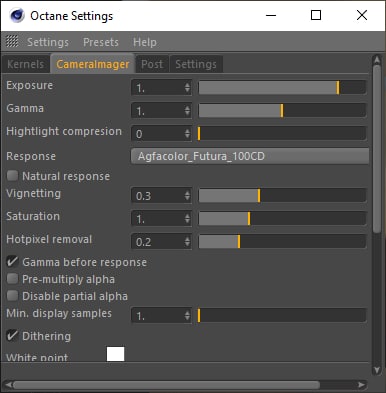
Task: Adjust the Hotpixel removal slider
Action: 282,242
